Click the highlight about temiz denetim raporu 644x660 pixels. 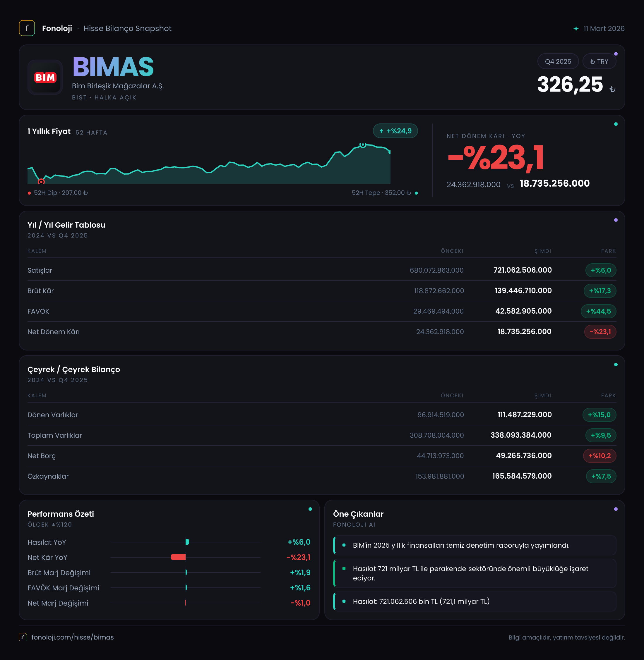(x=475, y=545)
